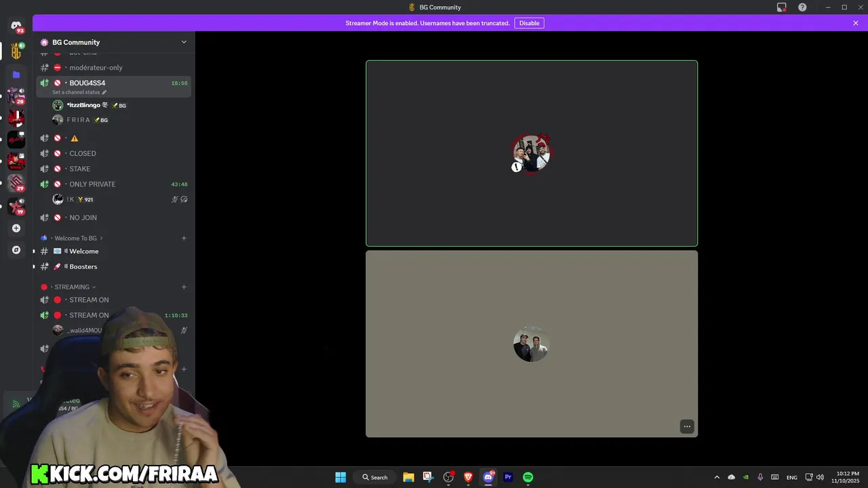Click microphone icon in system tray
The width and height of the screenshot is (868, 488).
[760, 477]
